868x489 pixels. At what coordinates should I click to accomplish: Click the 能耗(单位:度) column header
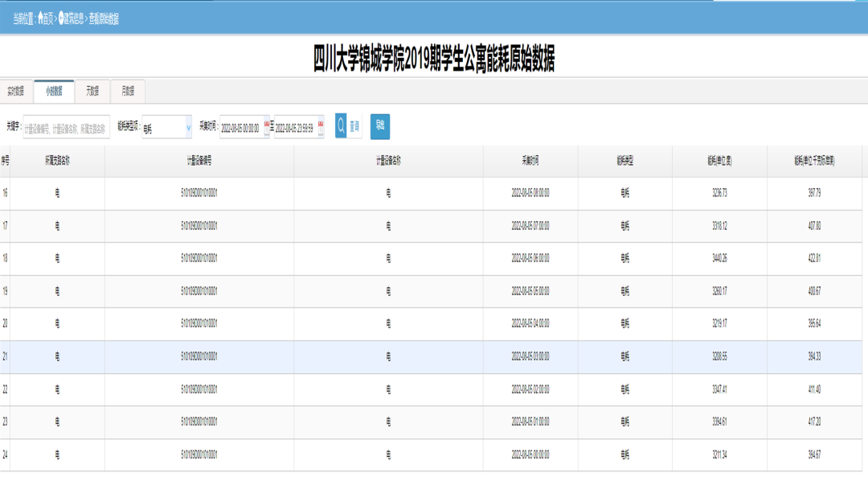[x=719, y=161]
